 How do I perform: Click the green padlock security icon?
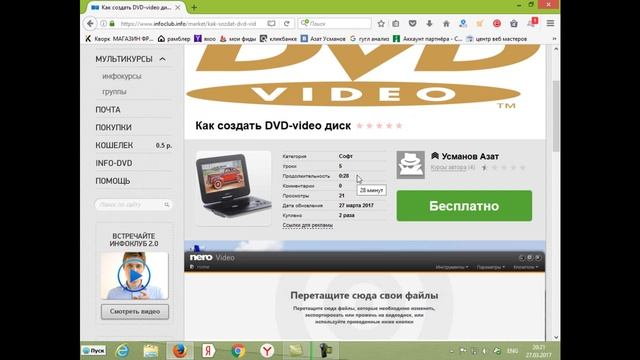[x=112, y=24]
